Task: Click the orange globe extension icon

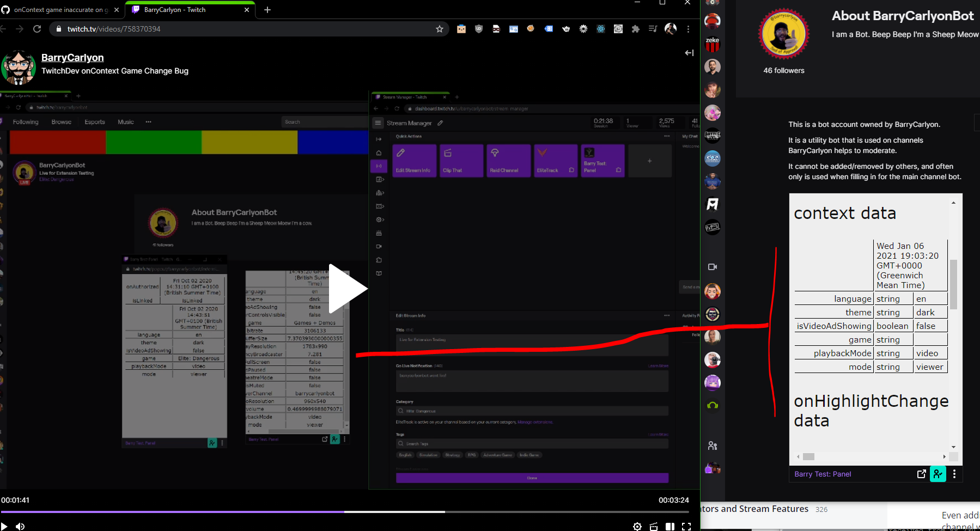Action: coord(531,28)
